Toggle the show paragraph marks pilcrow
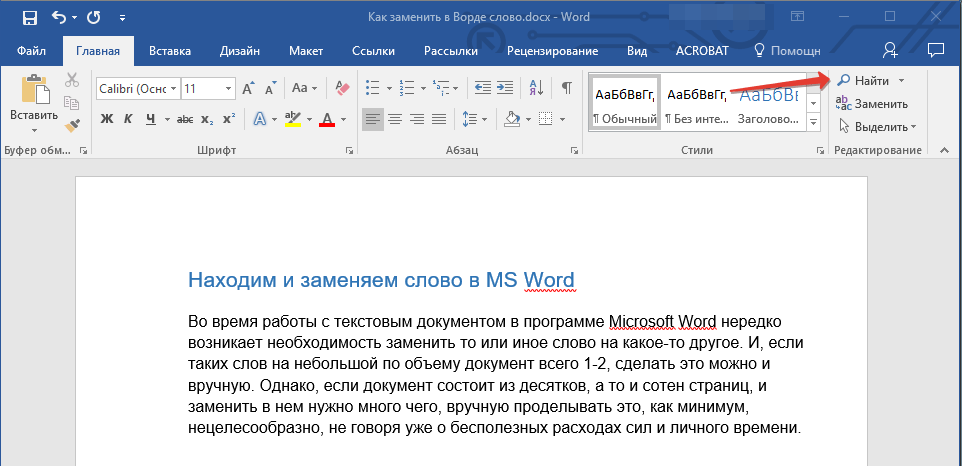The width and height of the screenshot is (962, 466). tap(566, 88)
